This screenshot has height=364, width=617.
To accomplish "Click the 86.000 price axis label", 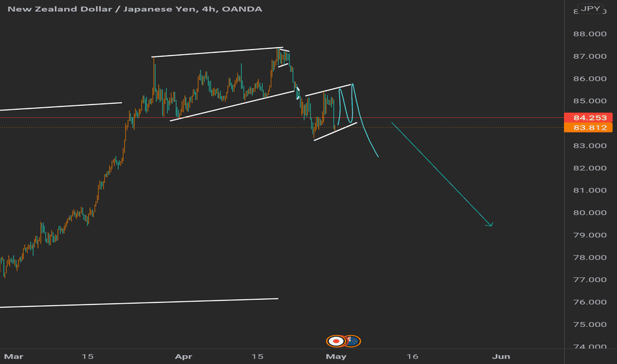I will tap(589, 79).
